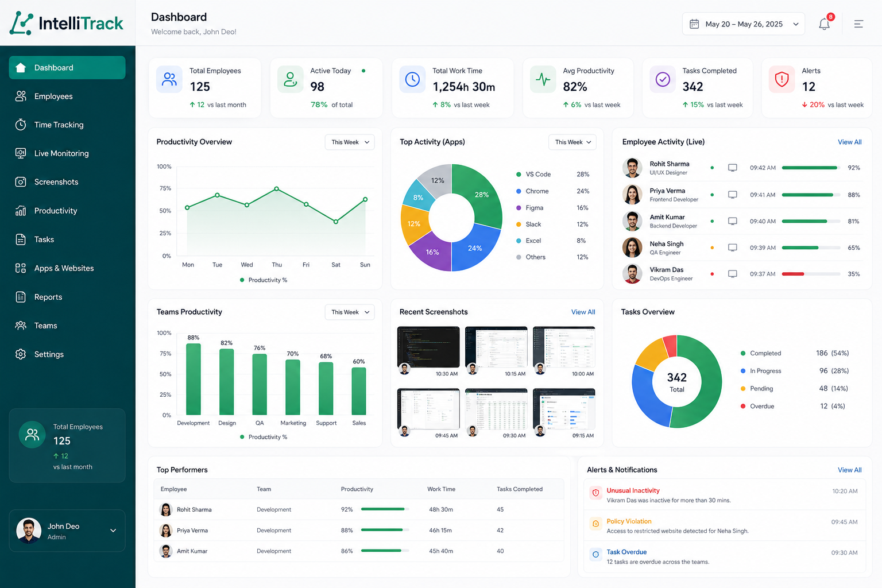Image resolution: width=882 pixels, height=588 pixels.
Task: Open Productivity Overview This Week dropdown
Action: [350, 142]
